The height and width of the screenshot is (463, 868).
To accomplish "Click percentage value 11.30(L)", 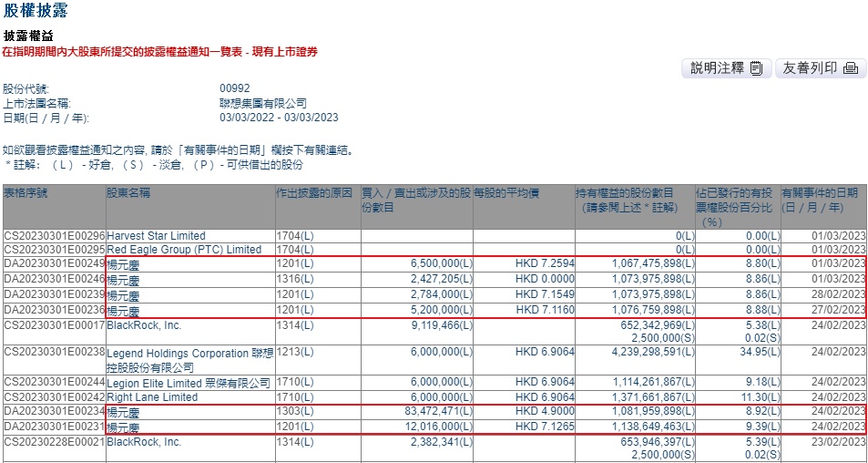I will coord(761,397).
